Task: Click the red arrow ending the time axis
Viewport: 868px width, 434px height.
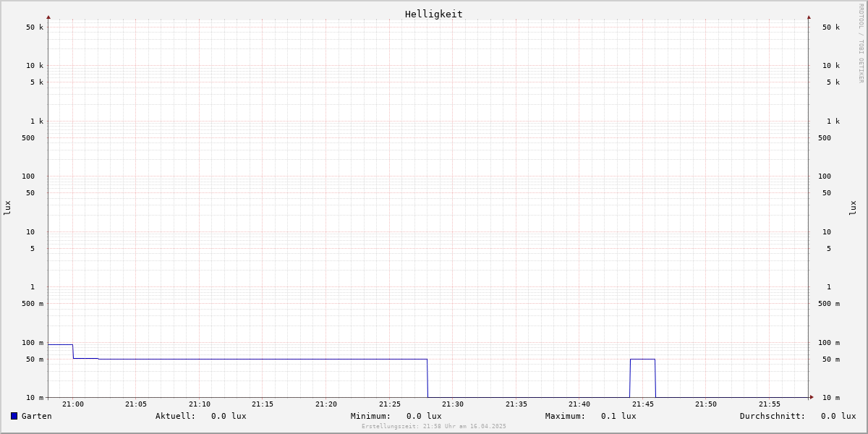Action: click(812, 397)
